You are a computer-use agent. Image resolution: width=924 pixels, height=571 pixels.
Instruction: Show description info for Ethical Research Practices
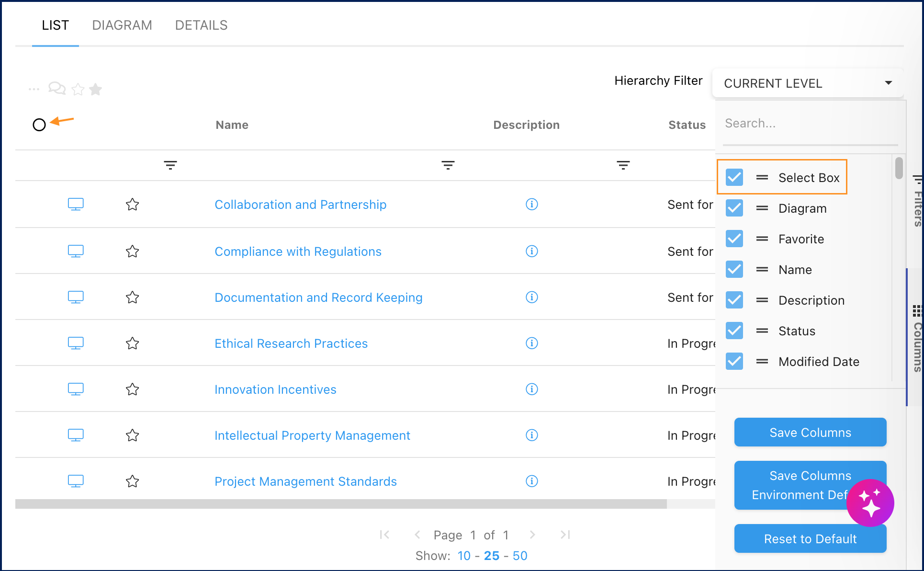coord(531,343)
